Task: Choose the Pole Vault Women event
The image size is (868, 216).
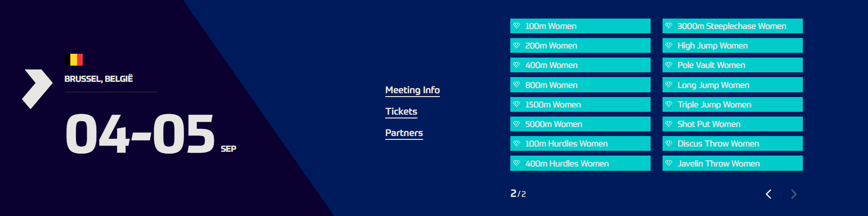Action: tap(732, 65)
